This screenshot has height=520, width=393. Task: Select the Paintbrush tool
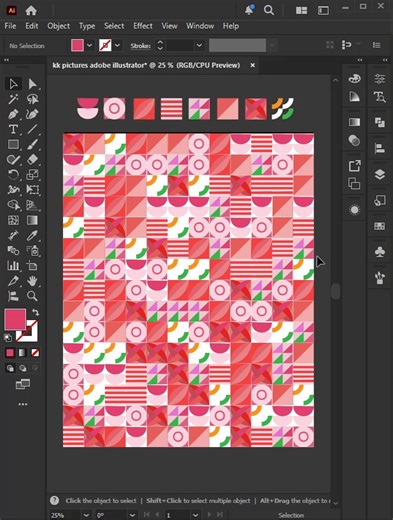[32, 145]
